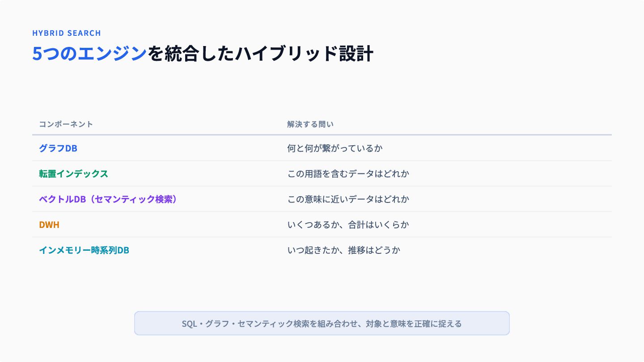The width and height of the screenshot is (644, 362).
Task: Click を統合した in the slide title
Action: click(x=191, y=54)
